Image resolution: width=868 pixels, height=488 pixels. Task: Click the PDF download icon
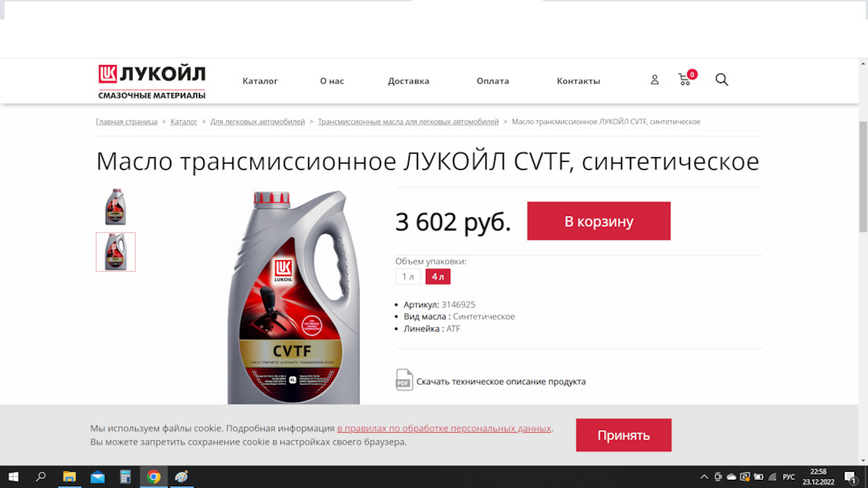pyautogui.click(x=404, y=380)
